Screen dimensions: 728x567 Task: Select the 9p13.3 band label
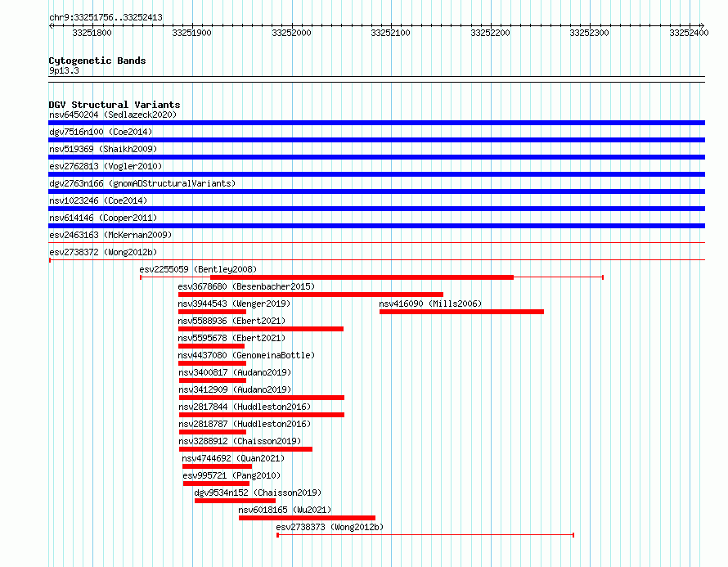click(x=64, y=70)
